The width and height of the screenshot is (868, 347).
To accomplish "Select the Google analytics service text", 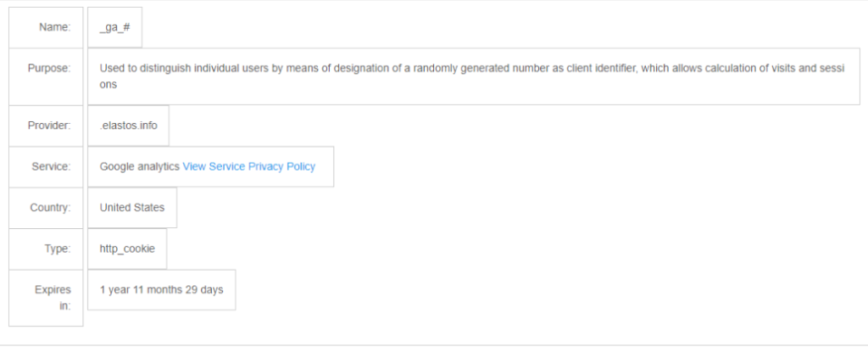I will [140, 166].
